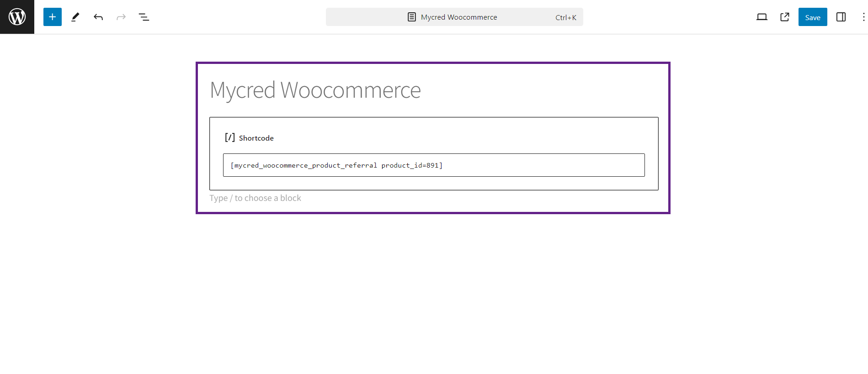Select the Shortcode block label
Screen dimensions: 868x374
pyautogui.click(x=256, y=138)
